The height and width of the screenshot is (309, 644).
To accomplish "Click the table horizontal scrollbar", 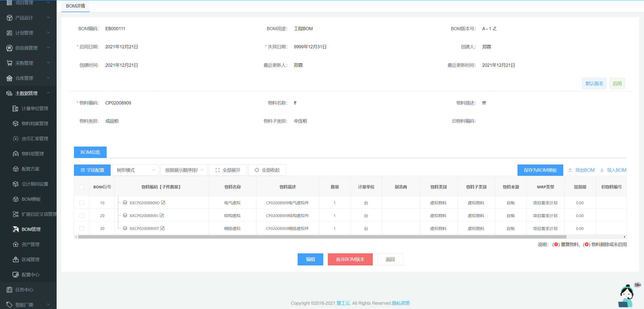I will pos(322,237).
